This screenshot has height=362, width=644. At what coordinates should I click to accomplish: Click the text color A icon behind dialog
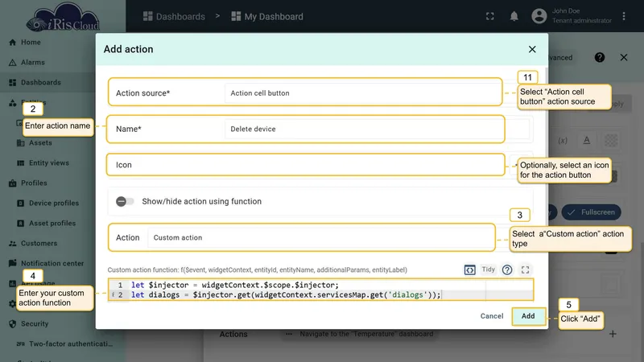587,140
